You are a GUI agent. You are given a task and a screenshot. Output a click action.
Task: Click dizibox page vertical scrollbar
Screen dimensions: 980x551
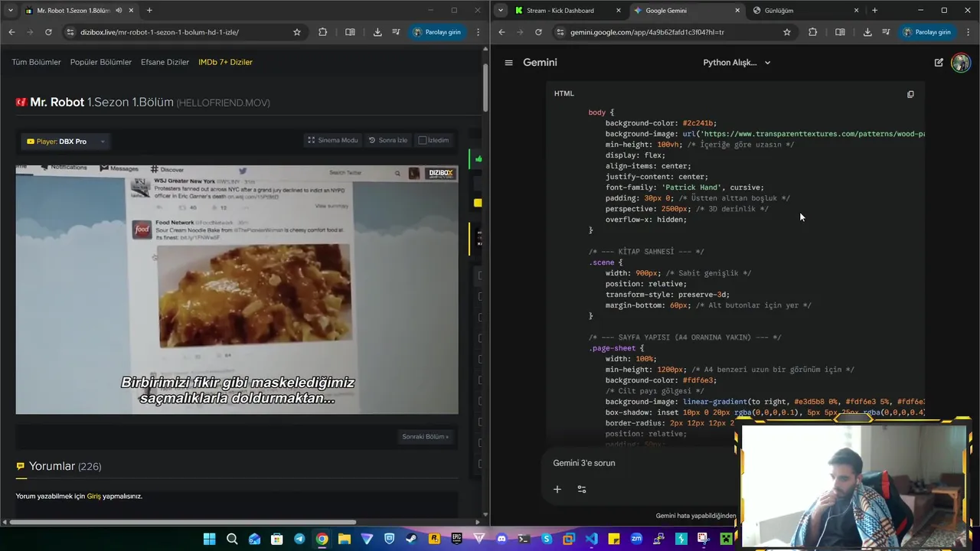(485, 88)
